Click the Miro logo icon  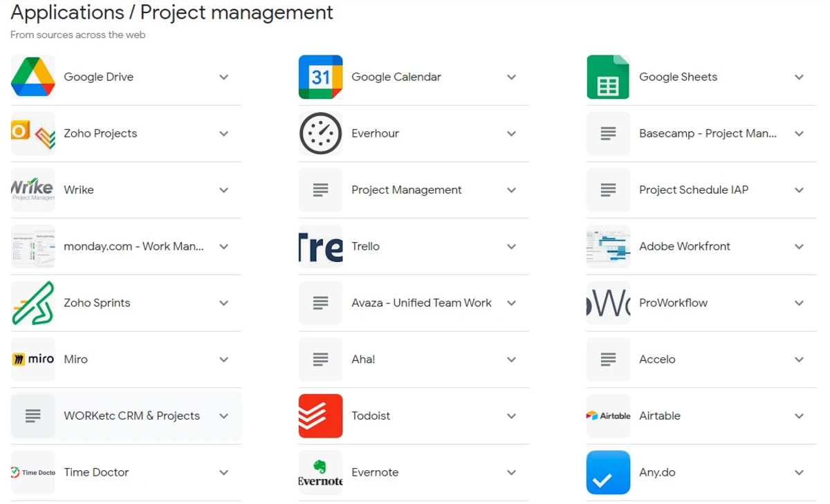[33, 360]
